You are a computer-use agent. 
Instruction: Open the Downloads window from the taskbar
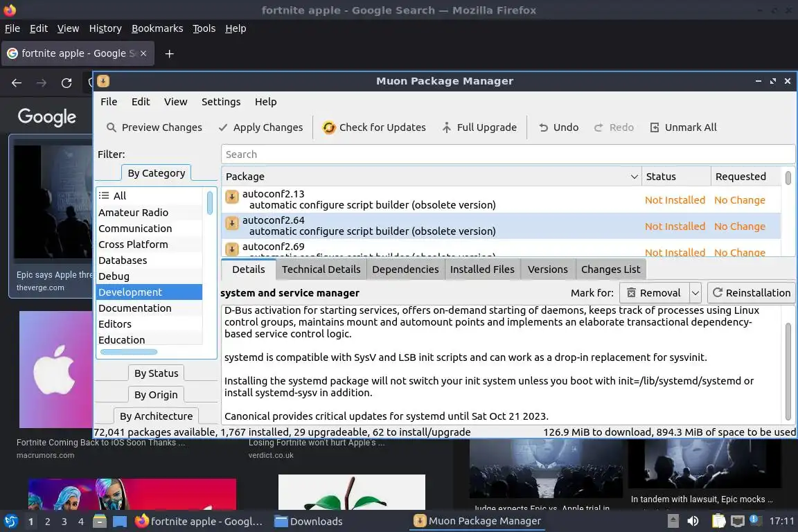point(308,522)
